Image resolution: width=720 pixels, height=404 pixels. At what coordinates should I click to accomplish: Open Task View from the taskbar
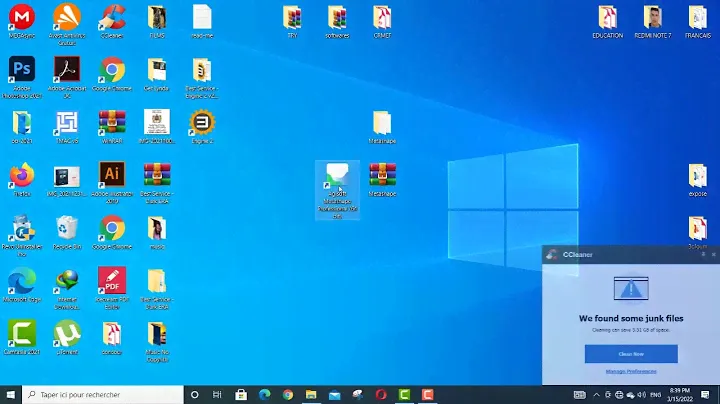[217, 394]
